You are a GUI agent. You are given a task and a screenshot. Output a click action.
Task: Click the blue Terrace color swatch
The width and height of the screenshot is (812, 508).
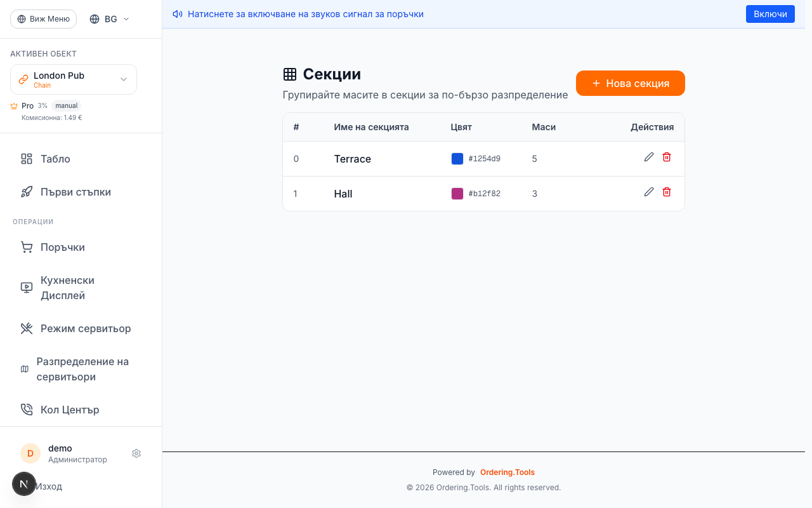pos(457,159)
